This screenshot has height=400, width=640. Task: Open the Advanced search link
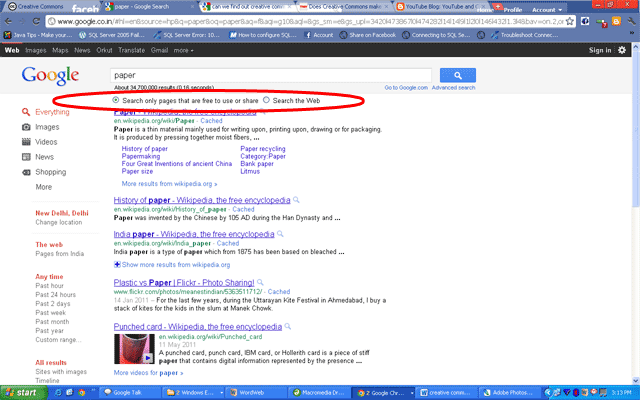[453, 87]
